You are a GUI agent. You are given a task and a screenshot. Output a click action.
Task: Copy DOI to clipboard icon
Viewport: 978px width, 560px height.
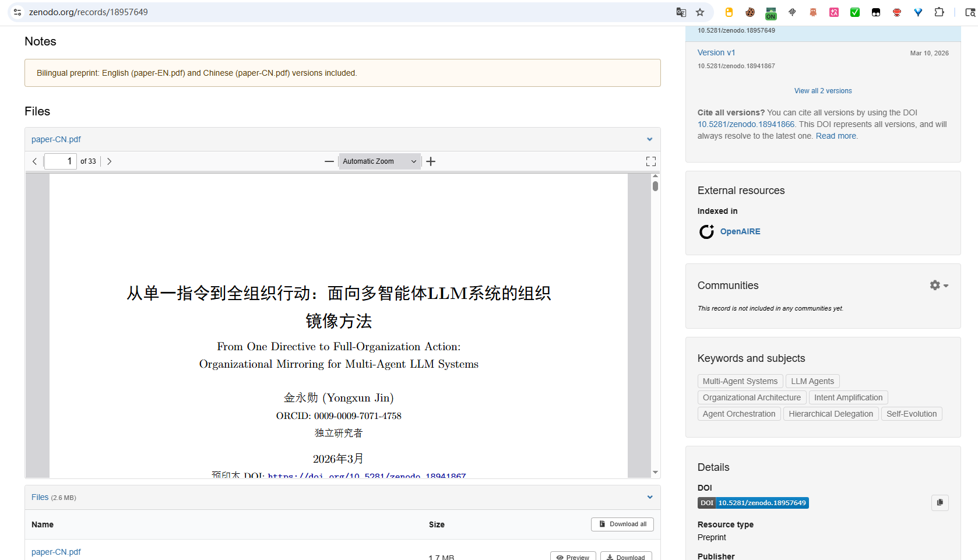(940, 503)
